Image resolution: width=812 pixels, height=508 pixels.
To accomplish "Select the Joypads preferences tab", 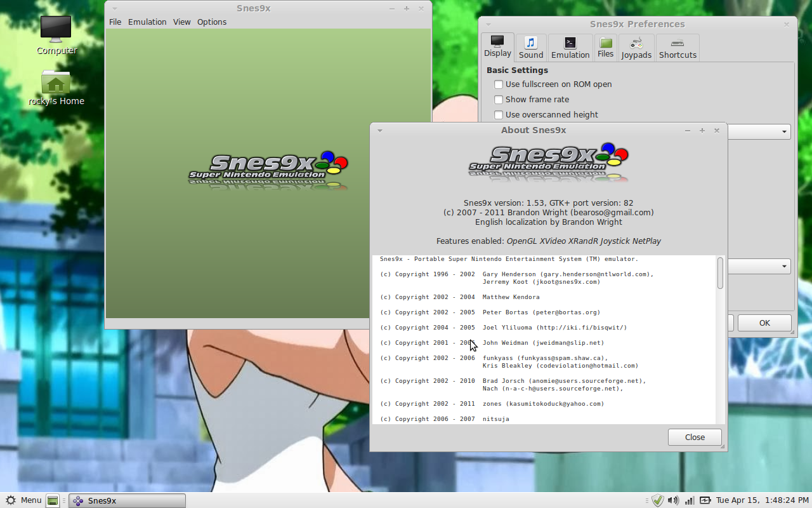I will point(636,48).
